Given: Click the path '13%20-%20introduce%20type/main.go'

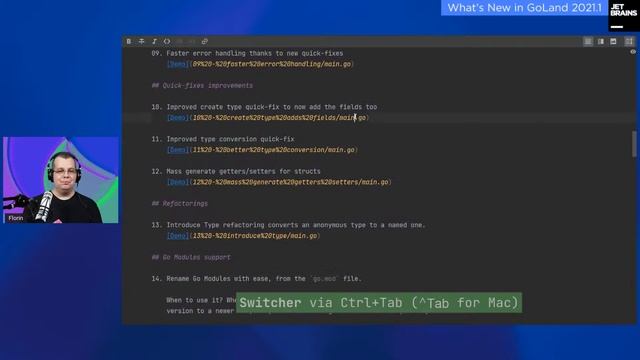Looking at the screenshot, I should 255,236.
